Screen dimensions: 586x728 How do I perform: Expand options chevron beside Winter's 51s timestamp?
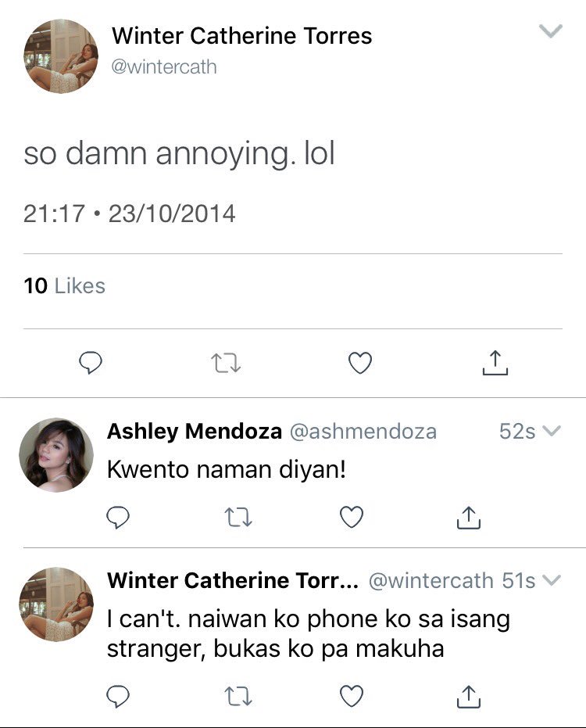(552, 580)
